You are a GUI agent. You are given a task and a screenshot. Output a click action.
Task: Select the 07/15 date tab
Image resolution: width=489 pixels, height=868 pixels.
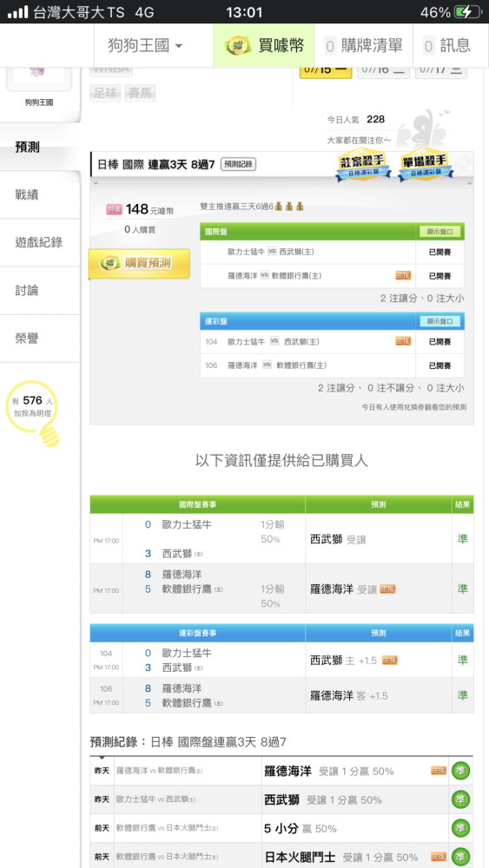326,71
